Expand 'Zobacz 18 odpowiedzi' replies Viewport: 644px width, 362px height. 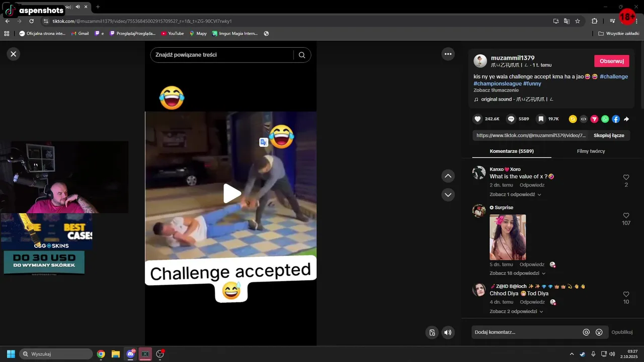(x=517, y=274)
